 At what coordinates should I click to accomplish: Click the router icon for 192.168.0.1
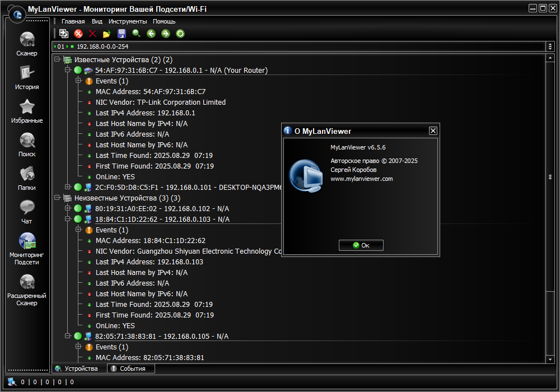(x=88, y=71)
